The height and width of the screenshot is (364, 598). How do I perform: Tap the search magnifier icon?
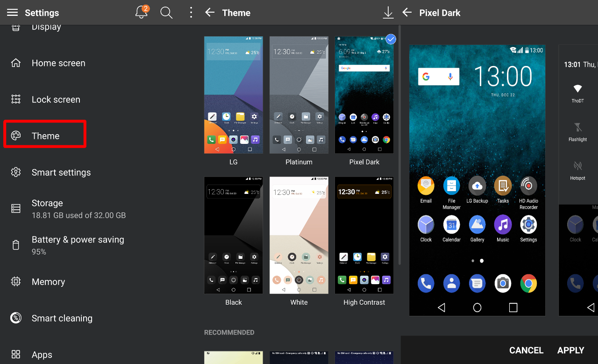[x=166, y=13]
